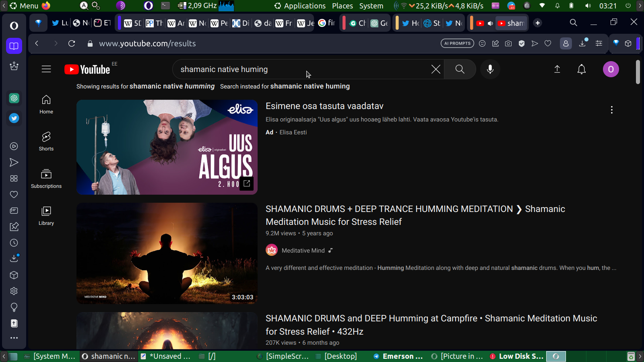Open the Library sidebar item
644x362 pixels.
[x=46, y=216]
